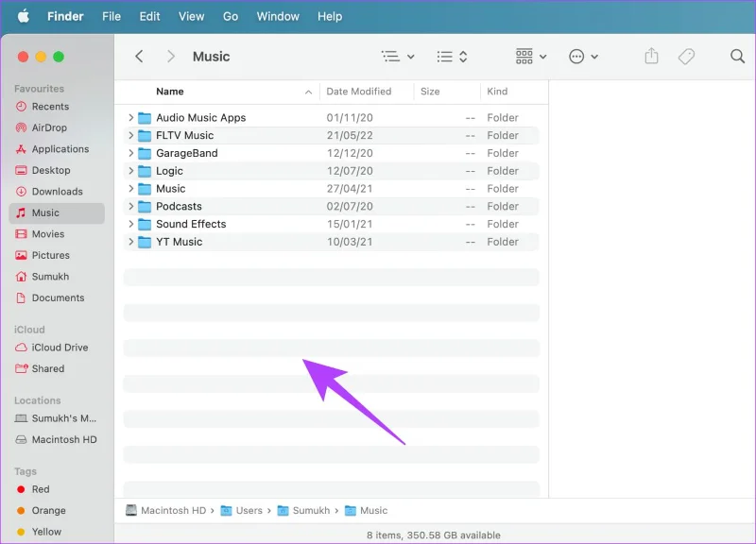The width and height of the screenshot is (756, 544).
Task: Open the Apple menu
Action: (23, 16)
